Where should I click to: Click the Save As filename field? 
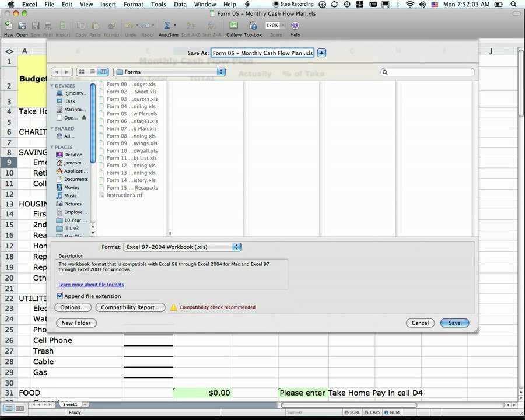point(262,53)
